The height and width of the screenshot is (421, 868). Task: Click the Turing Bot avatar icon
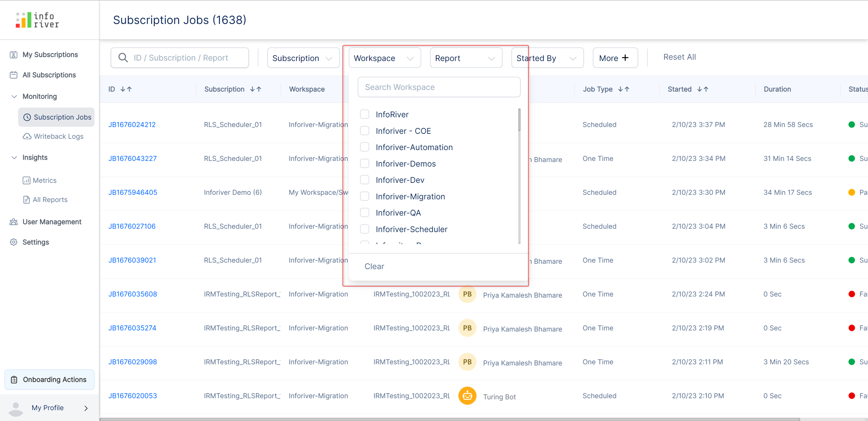467,396
